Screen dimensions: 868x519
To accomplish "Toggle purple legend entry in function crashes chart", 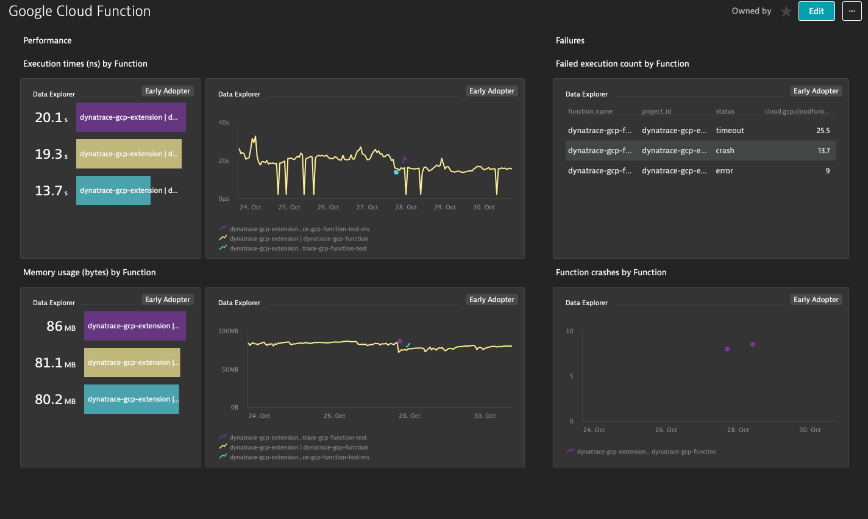I will [x=641, y=451].
